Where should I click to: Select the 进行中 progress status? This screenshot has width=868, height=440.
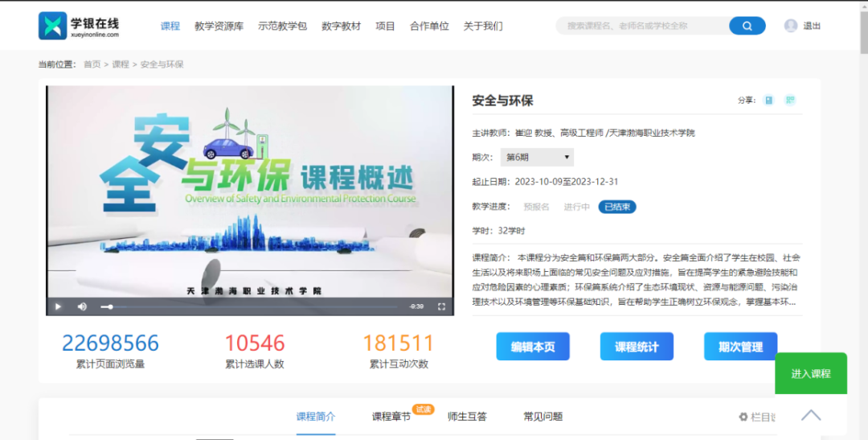(576, 207)
